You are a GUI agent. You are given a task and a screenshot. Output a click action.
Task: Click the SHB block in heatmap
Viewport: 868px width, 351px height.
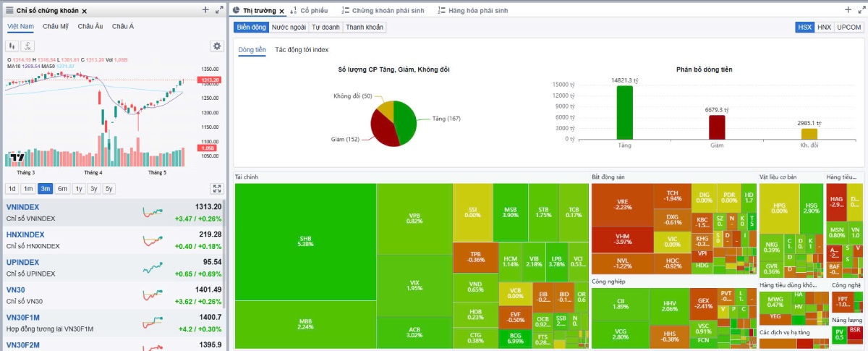tap(305, 241)
